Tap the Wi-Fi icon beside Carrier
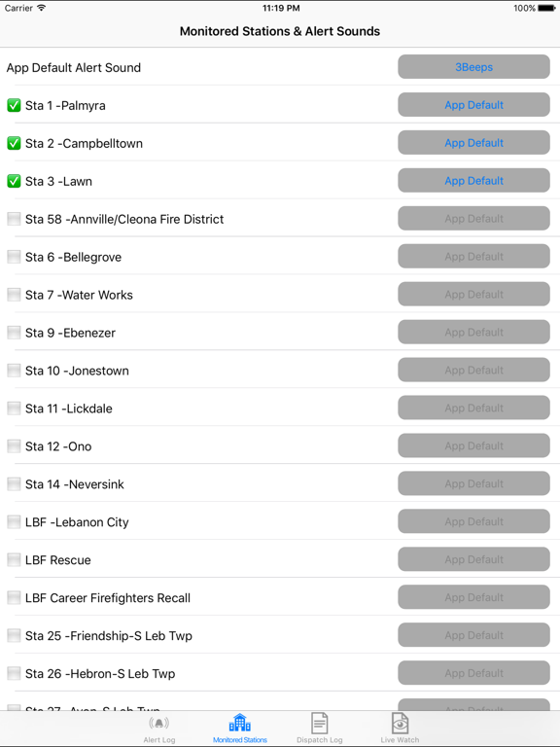 42,8
